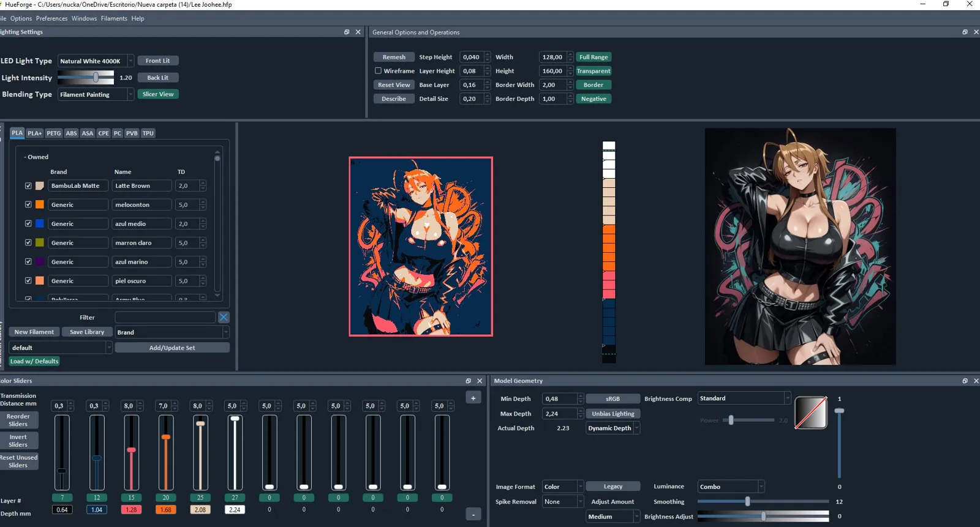Image resolution: width=980 pixels, height=527 pixels.
Task: Open the Brightness Comp dropdown
Action: [744, 398]
